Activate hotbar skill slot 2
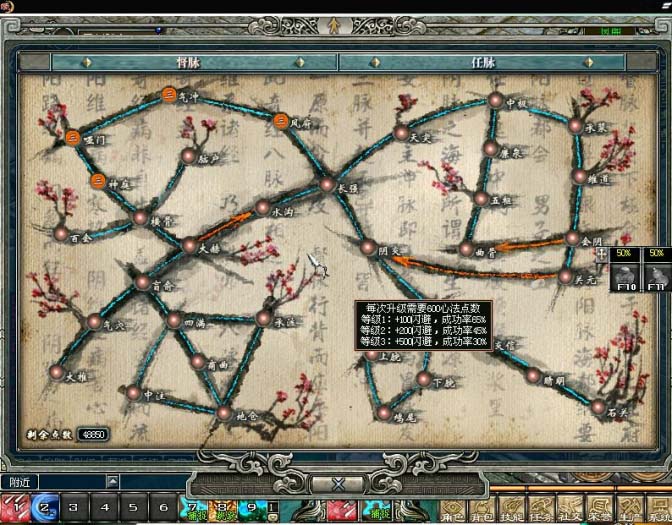Image resolution: width=672 pixels, height=525 pixels. pos(45,507)
